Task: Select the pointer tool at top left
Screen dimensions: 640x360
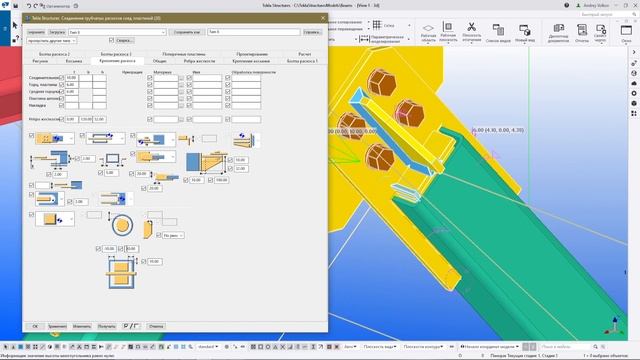Action: pyautogui.click(x=16, y=26)
